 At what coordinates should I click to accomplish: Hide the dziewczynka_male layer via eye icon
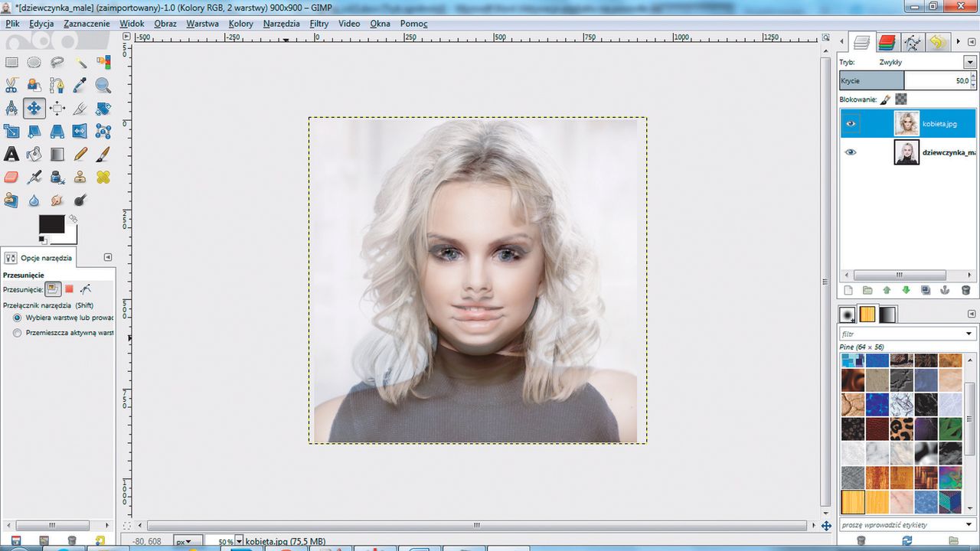pyautogui.click(x=850, y=152)
